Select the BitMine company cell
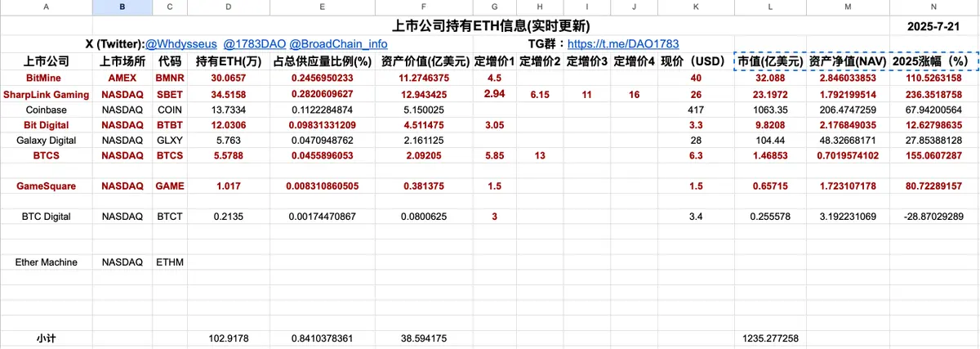 pos(47,78)
